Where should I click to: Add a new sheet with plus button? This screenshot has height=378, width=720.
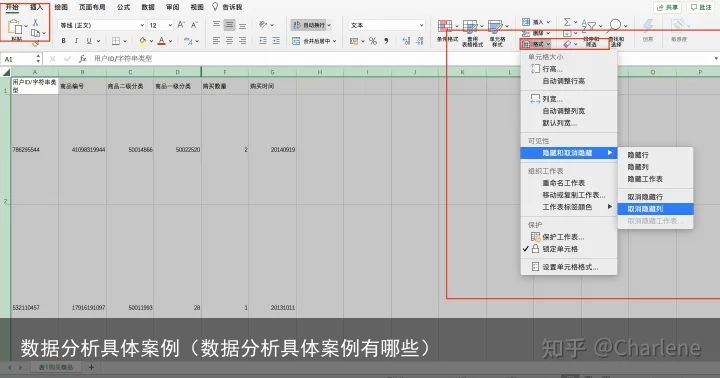[x=91, y=367]
